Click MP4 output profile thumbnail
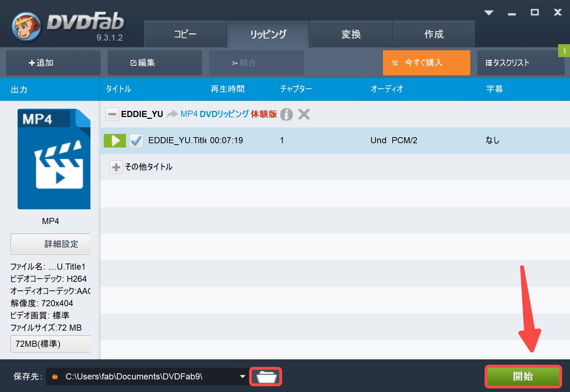The image size is (570, 392). click(54, 159)
